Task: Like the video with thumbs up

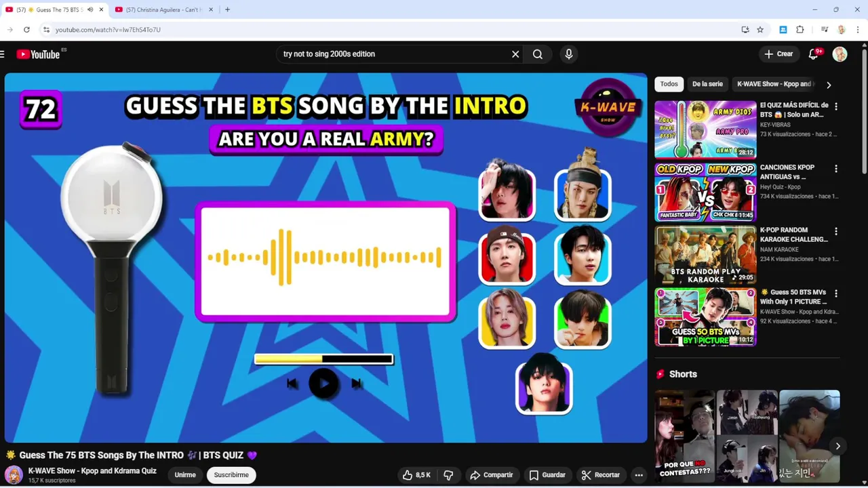Action: click(x=416, y=475)
